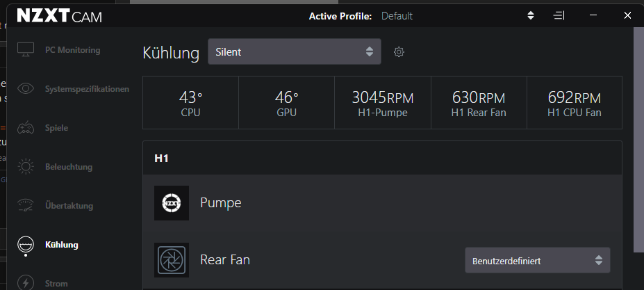Toggle the compact mode window icon

click(559, 15)
